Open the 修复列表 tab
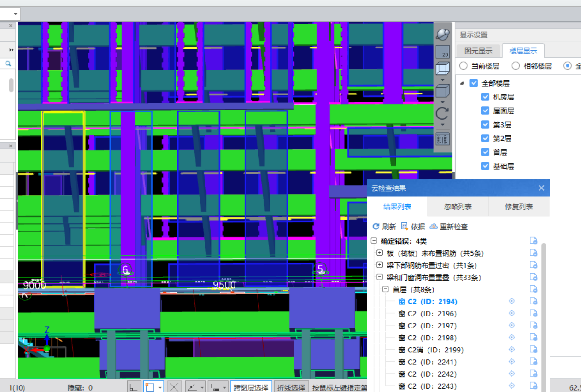 click(519, 207)
